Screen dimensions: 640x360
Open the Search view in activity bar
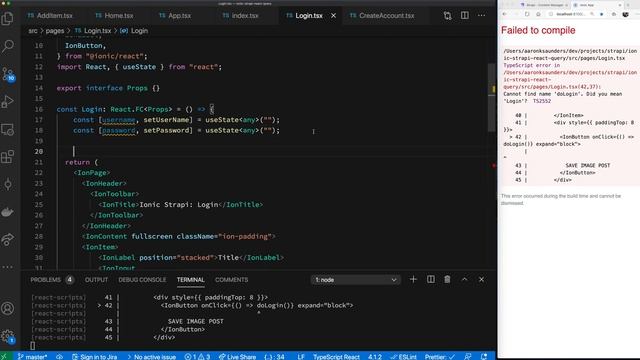8,46
